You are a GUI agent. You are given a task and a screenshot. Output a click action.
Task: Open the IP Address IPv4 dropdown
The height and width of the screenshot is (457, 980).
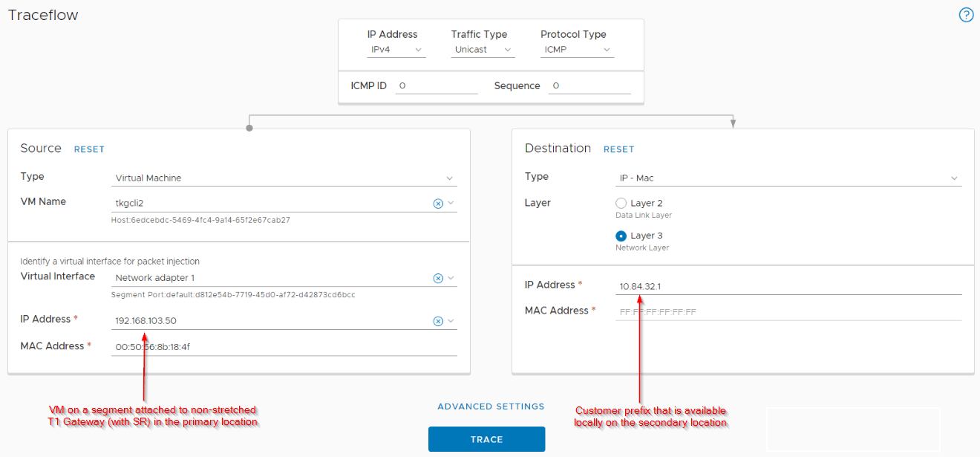(396, 50)
